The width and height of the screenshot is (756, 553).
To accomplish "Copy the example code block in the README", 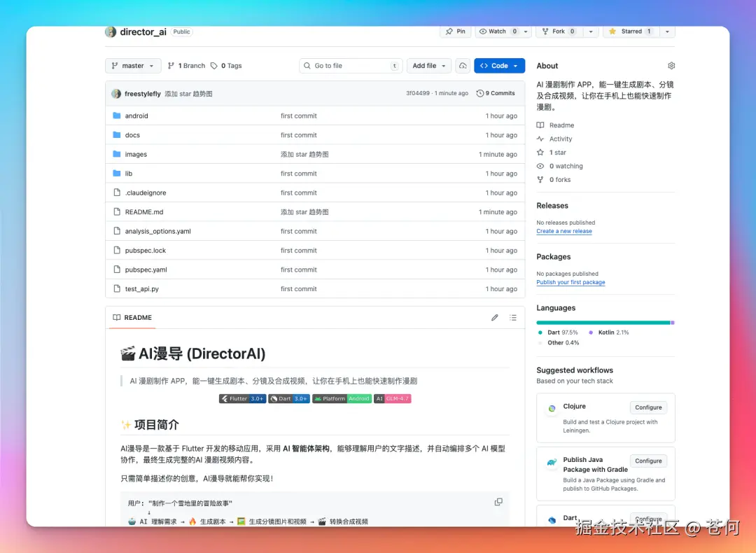I will 498,501.
